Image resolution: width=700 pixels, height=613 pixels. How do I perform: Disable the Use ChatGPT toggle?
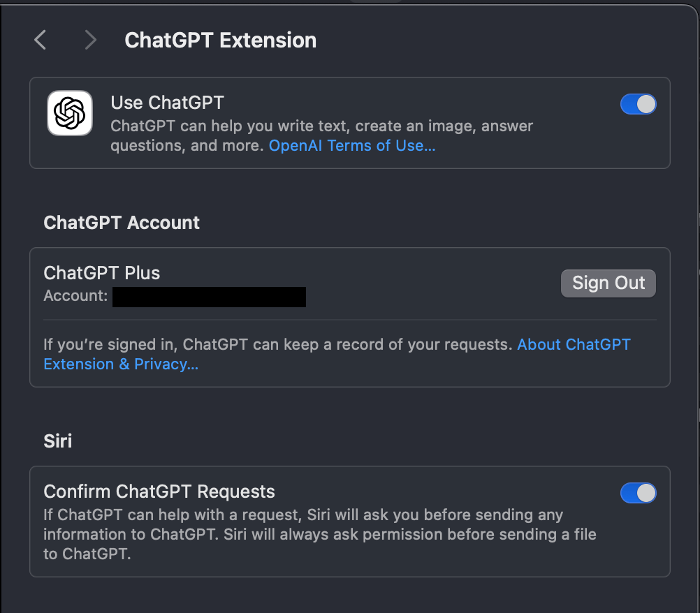[x=638, y=103]
